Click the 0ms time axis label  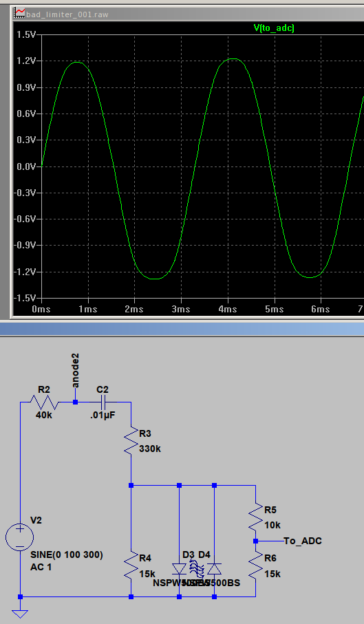tap(41, 309)
